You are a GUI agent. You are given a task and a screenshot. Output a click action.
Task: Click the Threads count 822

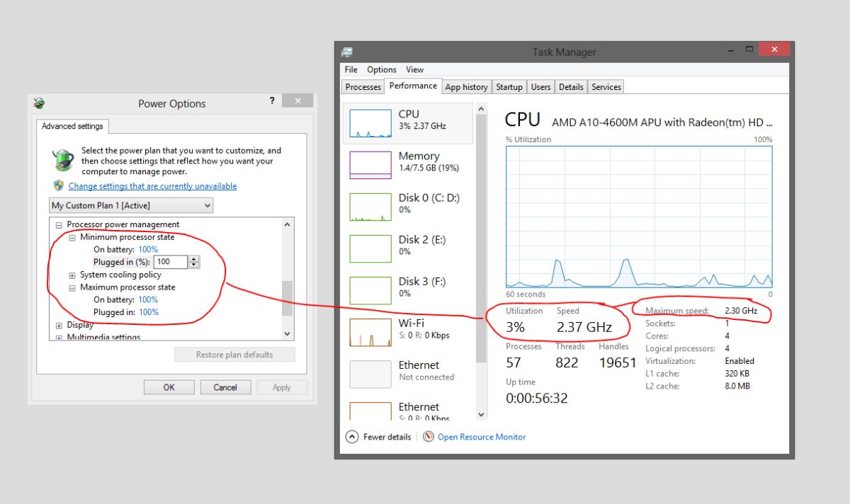(x=567, y=362)
